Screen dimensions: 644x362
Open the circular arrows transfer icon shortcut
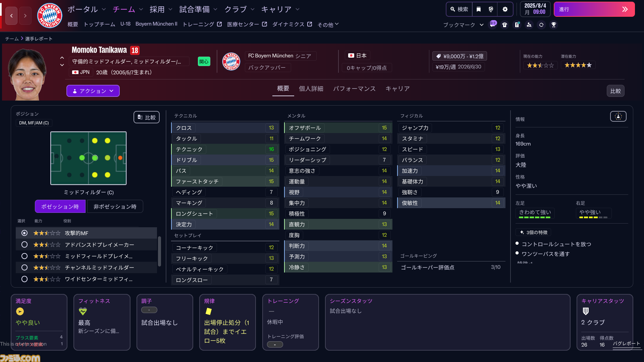541,25
